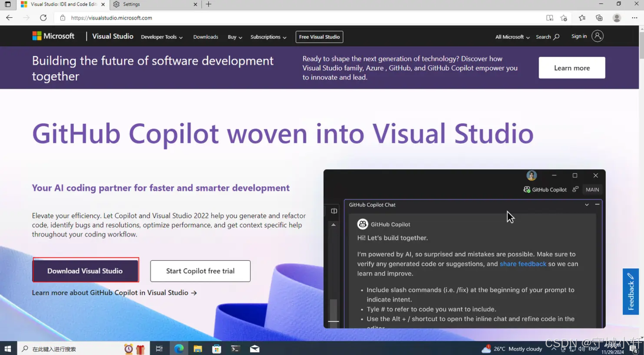Viewport: 644px width, 355px height.
Task: Expand the GitHub Copilot Chat chevron
Action: coord(587,205)
